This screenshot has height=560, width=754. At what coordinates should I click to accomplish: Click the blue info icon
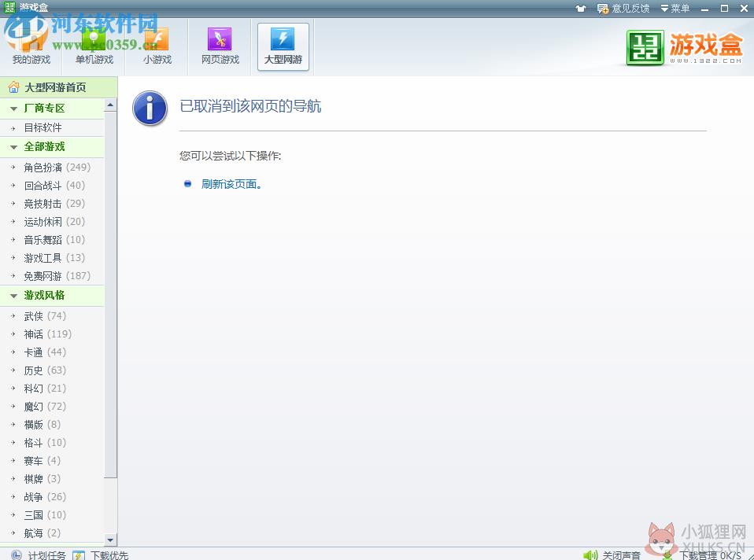coord(150,109)
